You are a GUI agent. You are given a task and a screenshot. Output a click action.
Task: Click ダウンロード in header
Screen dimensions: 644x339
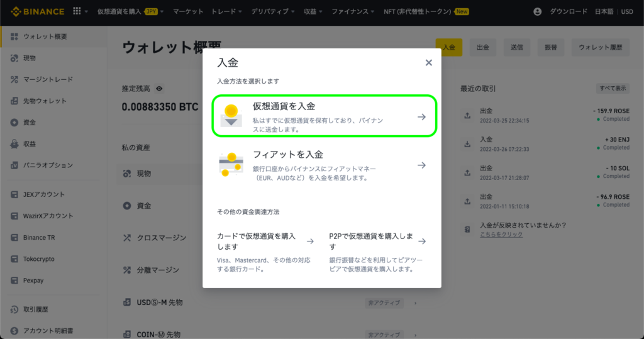pos(569,11)
